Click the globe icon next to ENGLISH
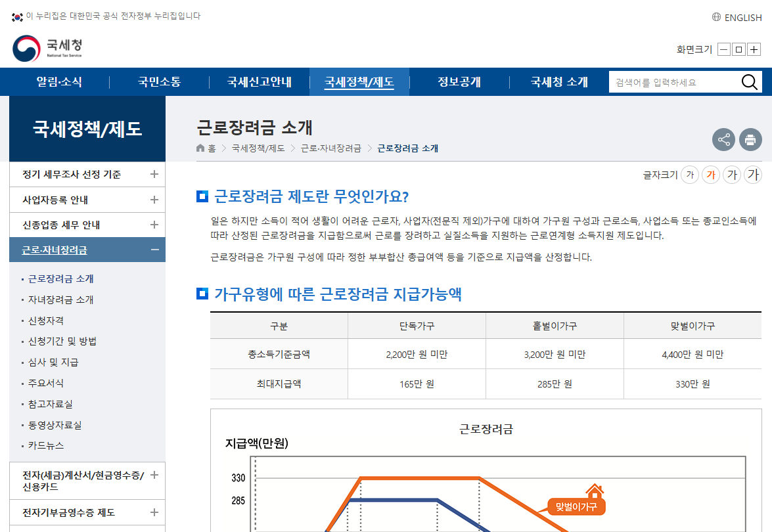The height and width of the screenshot is (532, 772). (x=716, y=17)
